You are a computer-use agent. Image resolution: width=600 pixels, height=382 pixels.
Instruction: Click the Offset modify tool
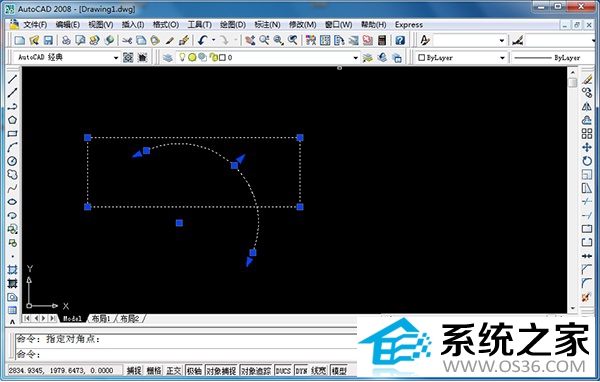587,120
